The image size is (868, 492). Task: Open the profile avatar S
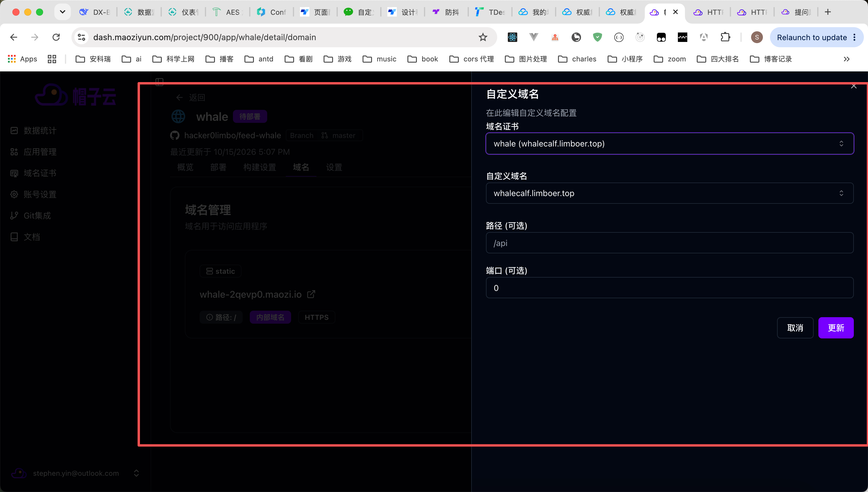pyautogui.click(x=756, y=37)
